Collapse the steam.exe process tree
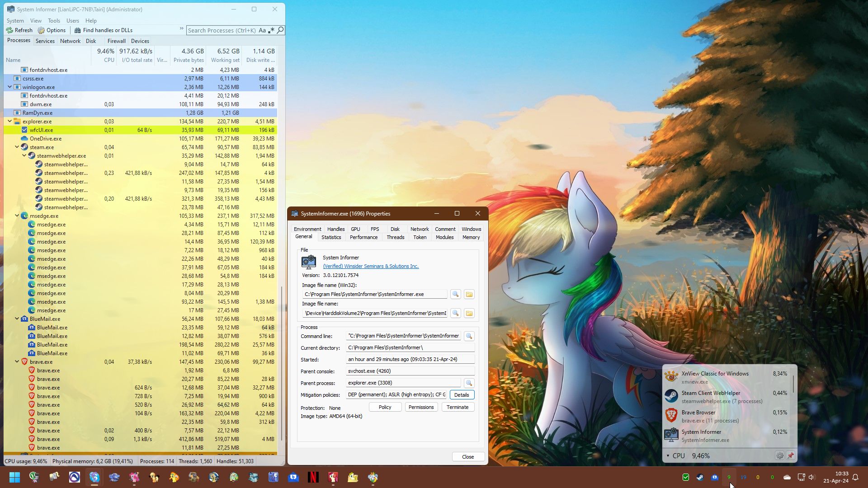This screenshot has width=868, height=488. (x=17, y=147)
